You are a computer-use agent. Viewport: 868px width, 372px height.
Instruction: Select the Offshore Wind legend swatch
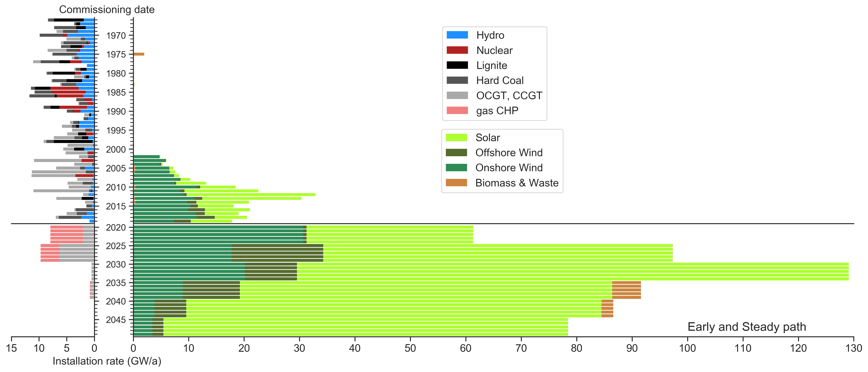click(456, 152)
